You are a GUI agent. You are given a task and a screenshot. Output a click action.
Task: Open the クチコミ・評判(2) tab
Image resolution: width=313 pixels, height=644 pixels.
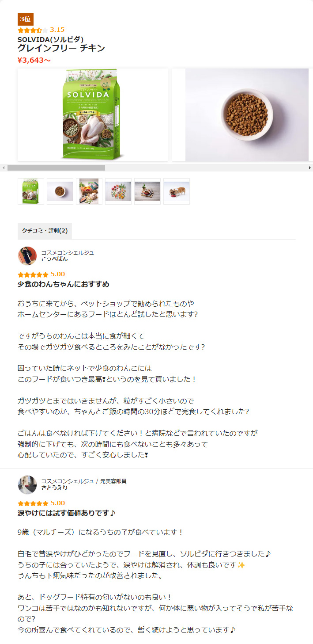pyautogui.click(x=45, y=231)
